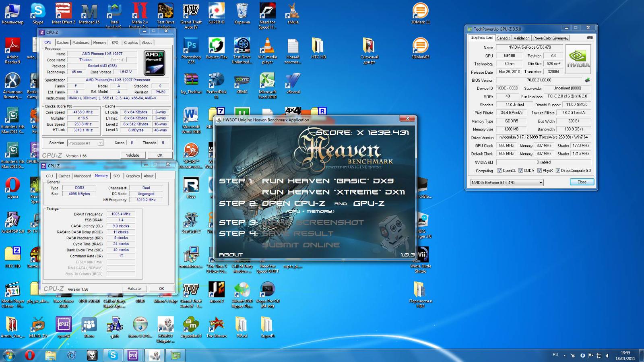Click the GPU Clock 860 MHz field
Screen dimensions: 644x362
click(x=506, y=146)
